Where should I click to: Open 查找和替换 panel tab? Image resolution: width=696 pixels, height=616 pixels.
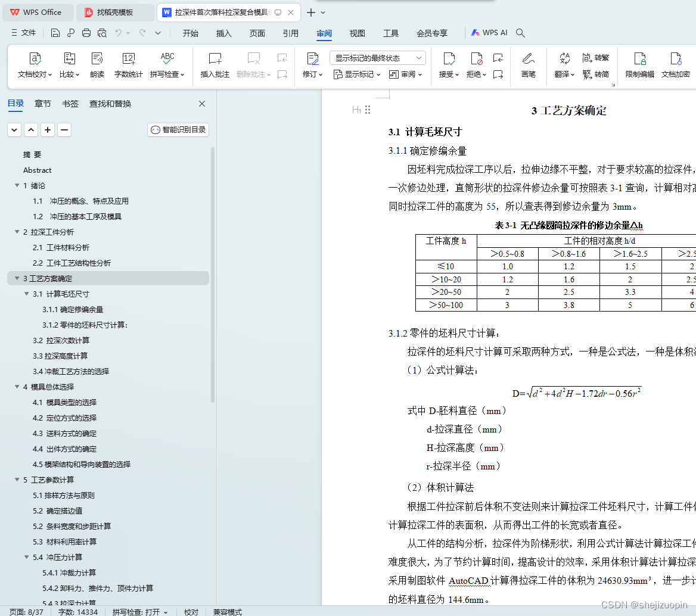tap(110, 104)
